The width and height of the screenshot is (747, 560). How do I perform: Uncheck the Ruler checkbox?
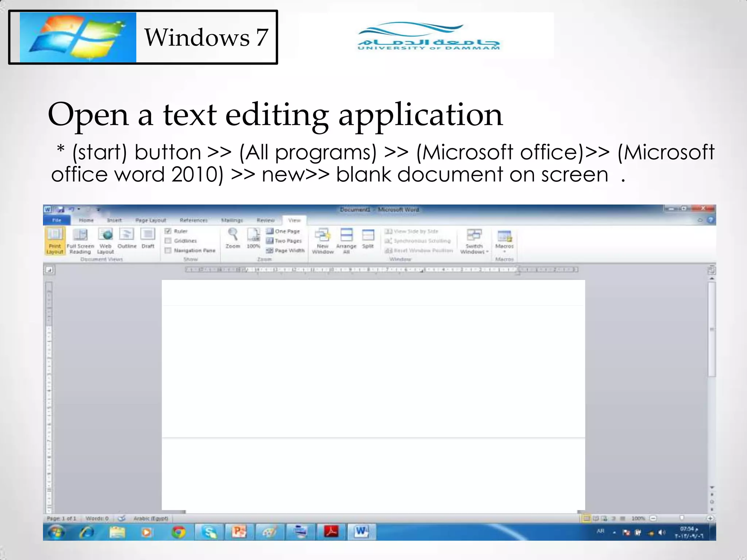click(168, 231)
